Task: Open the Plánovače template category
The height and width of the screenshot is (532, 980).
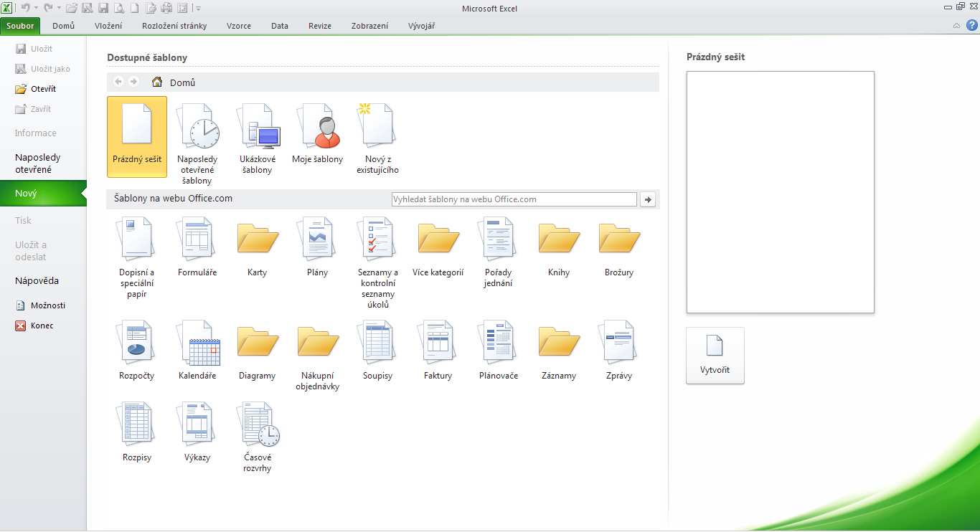Action: pyautogui.click(x=499, y=351)
